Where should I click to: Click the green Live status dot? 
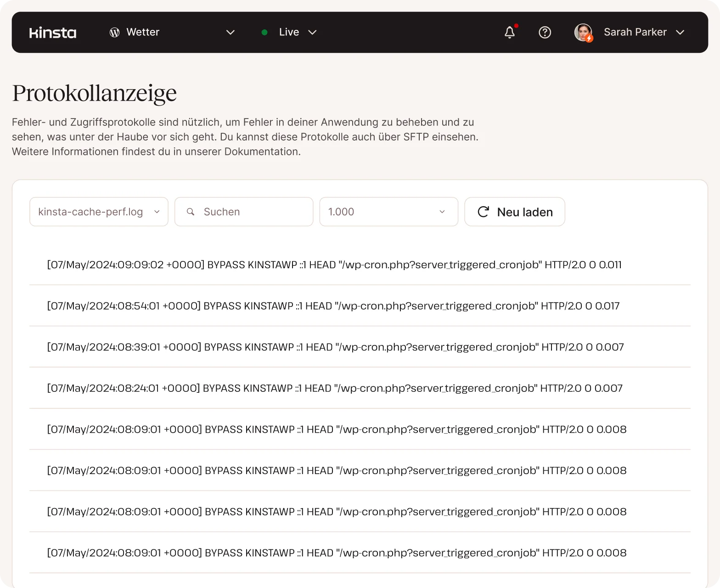click(x=264, y=32)
